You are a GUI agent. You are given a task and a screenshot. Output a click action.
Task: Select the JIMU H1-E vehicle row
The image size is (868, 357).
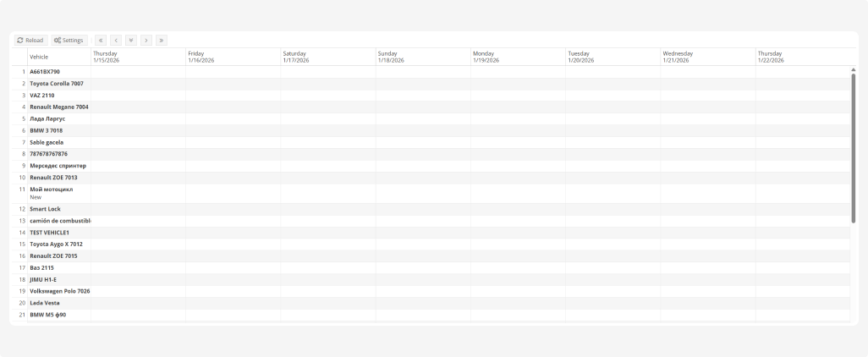click(43, 279)
